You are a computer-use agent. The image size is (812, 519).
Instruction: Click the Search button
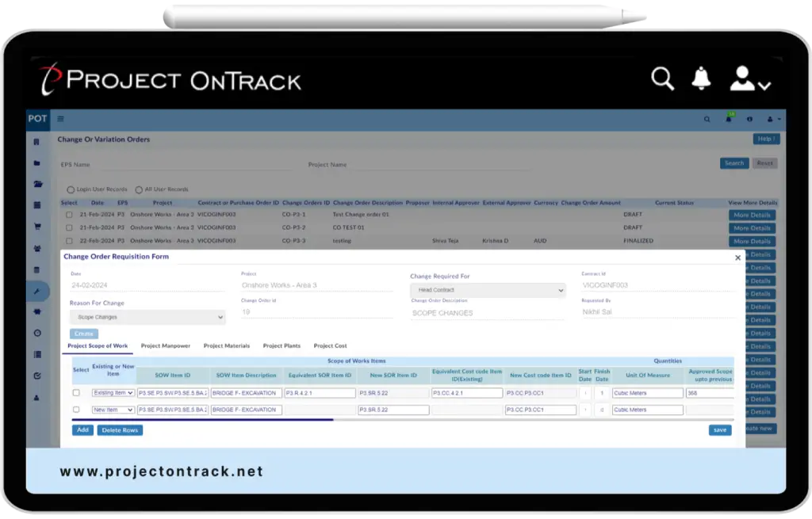click(734, 163)
